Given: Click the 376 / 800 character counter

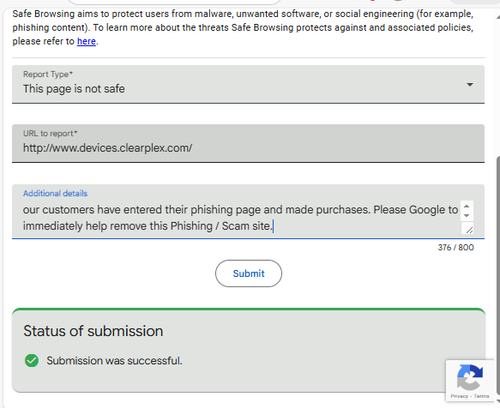Looking at the screenshot, I should point(456,247).
